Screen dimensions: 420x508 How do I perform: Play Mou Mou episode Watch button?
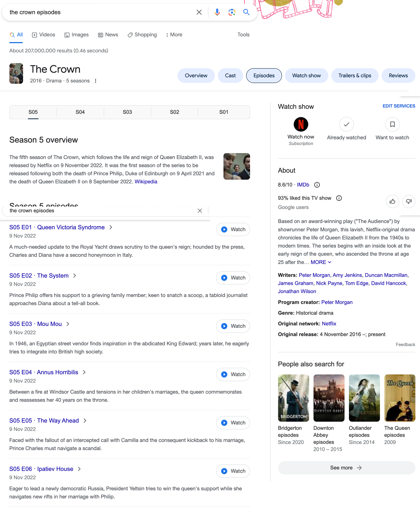pos(233,326)
